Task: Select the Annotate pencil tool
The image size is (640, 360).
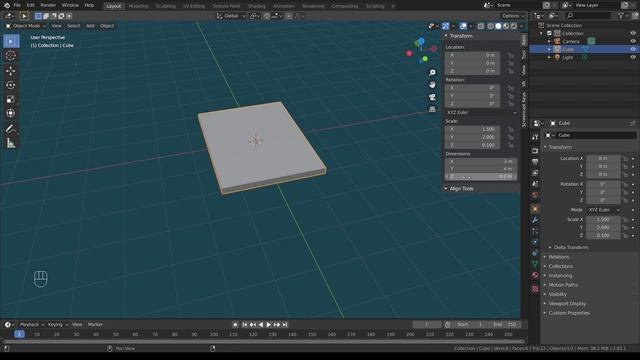Action: pos(11,129)
